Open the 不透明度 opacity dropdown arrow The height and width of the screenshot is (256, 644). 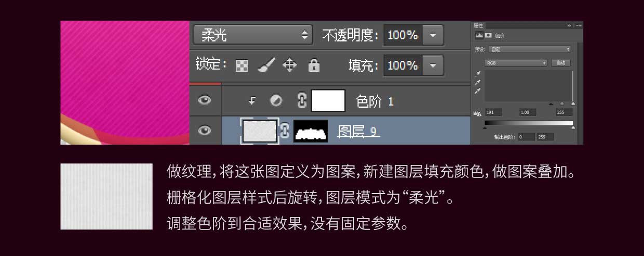click(433, 35)
